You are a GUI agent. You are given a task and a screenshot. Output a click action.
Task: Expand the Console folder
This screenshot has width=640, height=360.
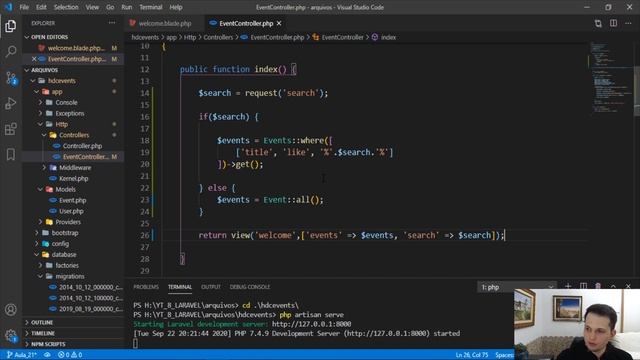(x=40, y=102)
